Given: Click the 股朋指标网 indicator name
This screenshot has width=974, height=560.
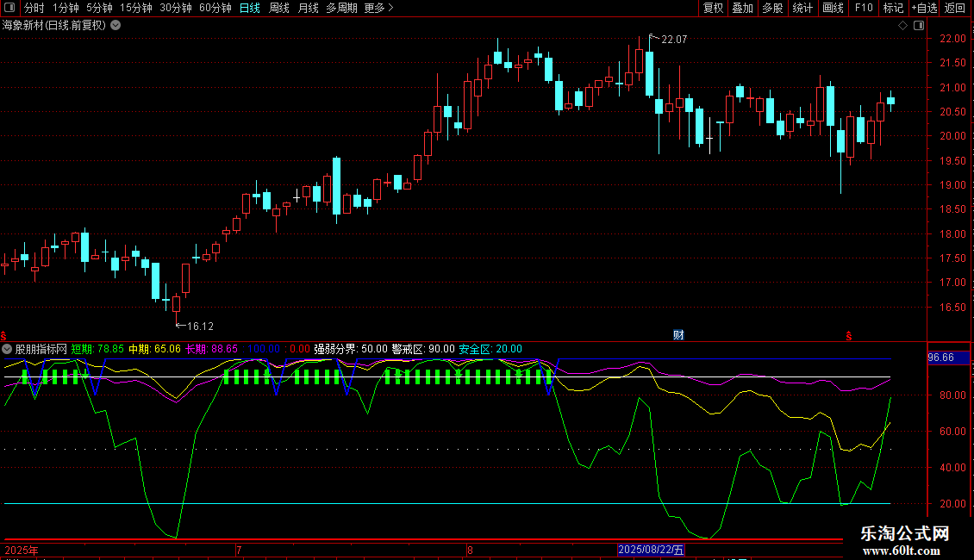Looking at the screenshot, I should [41, 349].
